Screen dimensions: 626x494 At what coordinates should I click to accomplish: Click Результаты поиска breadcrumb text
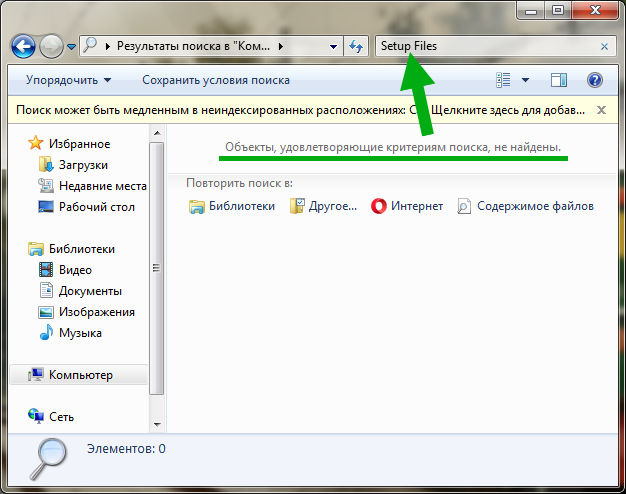193,46
